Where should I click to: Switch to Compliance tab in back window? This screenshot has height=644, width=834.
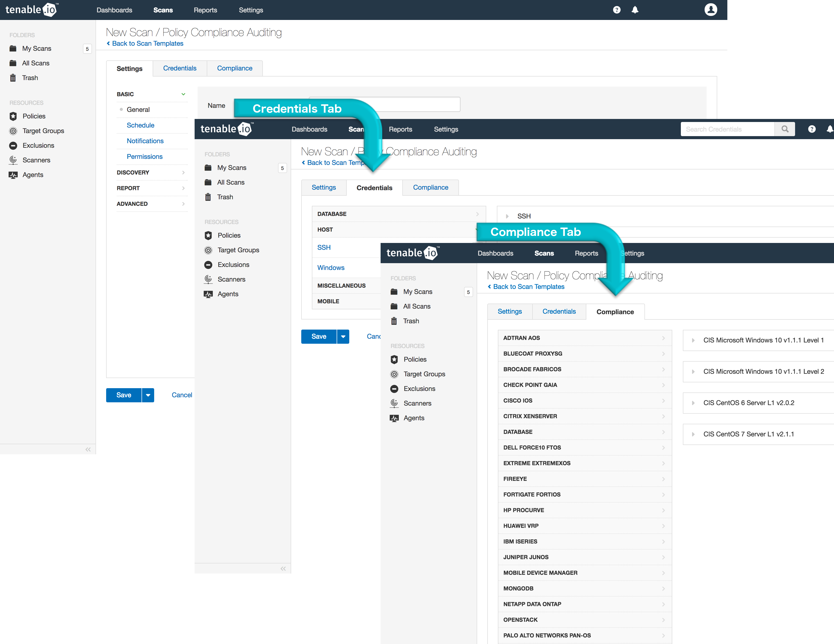click(235, 68)
